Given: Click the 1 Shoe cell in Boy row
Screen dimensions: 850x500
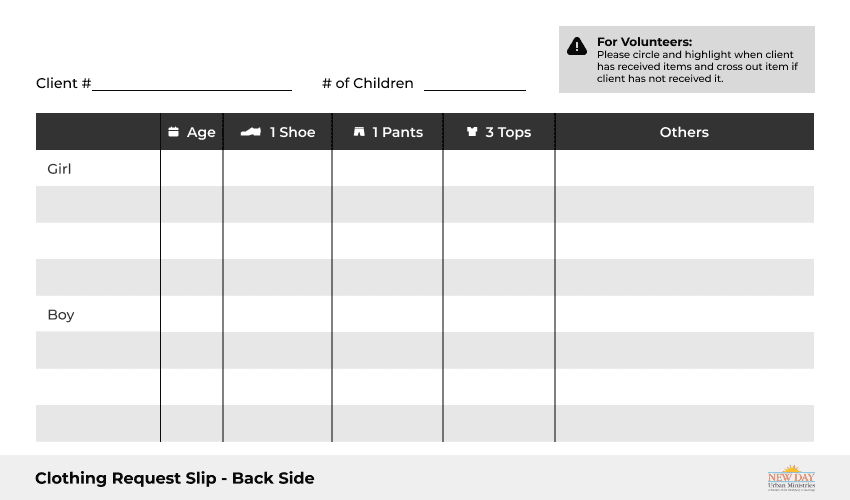Looking at the screenshot, I should [278, 314].
